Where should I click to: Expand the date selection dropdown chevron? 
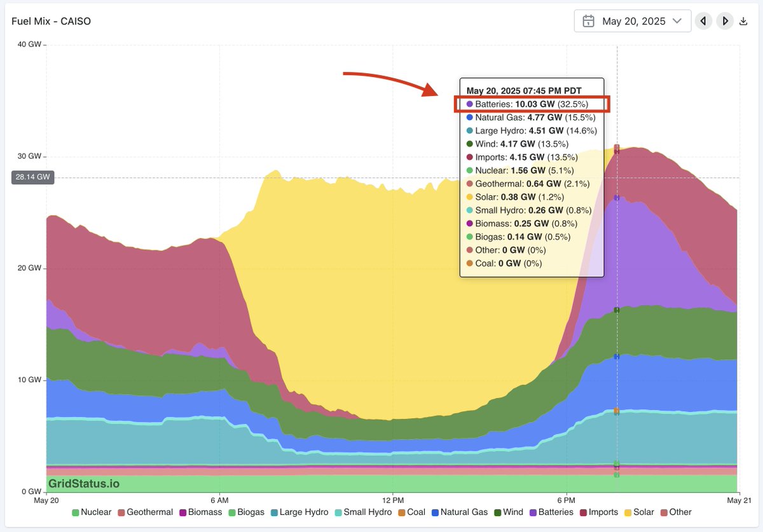677,20
